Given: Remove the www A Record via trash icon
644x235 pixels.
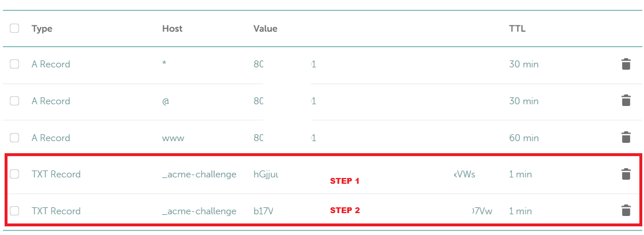Looking at the screenshot, I should (626, 138).
